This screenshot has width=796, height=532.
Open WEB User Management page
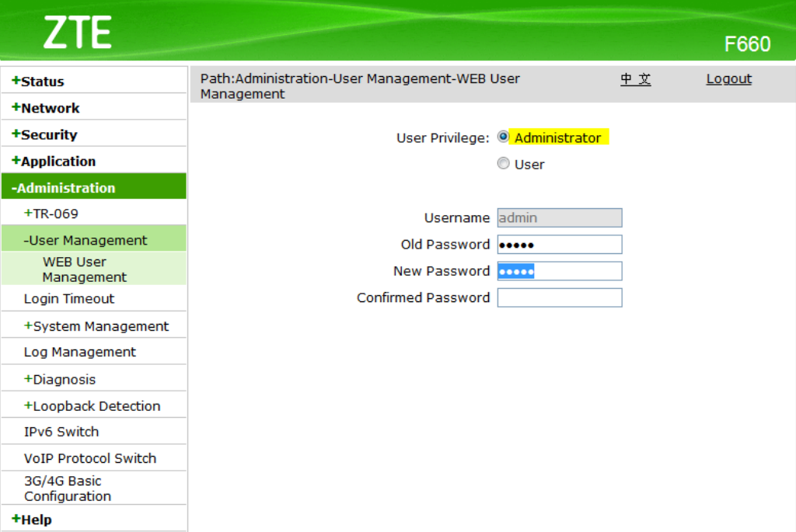click(84, 269)
